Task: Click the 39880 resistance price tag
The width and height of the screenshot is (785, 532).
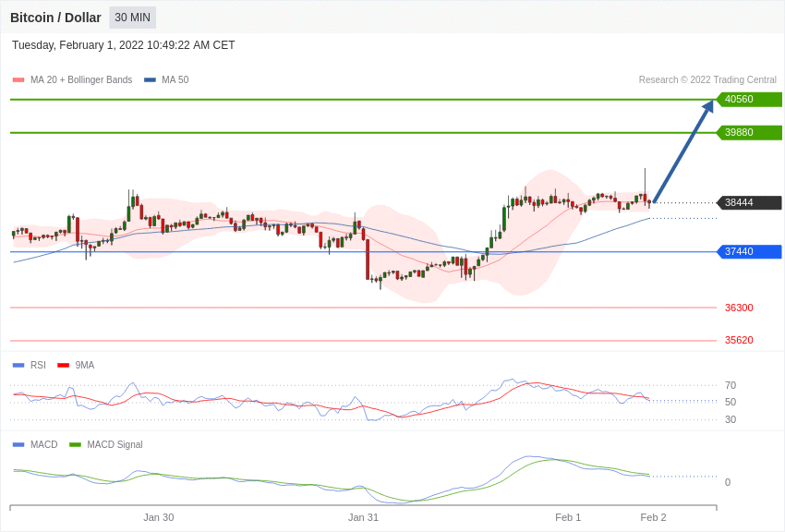Action: click(750, 132)
